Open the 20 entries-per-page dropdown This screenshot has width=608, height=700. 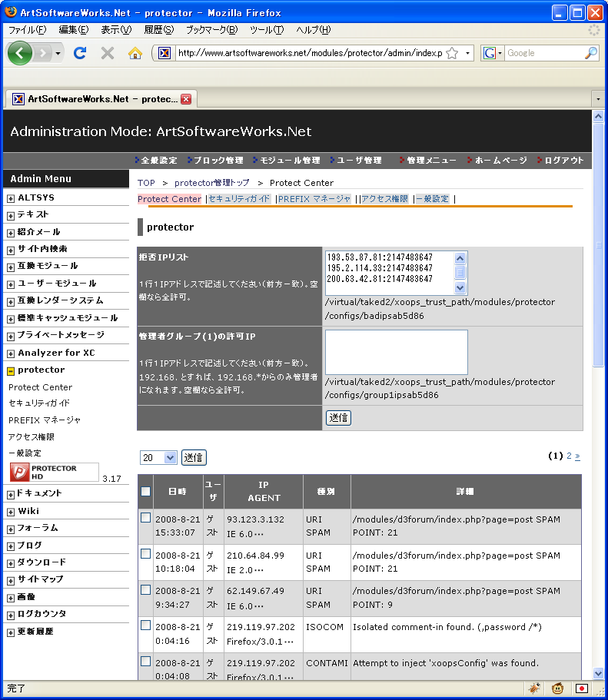pos(158,458)
